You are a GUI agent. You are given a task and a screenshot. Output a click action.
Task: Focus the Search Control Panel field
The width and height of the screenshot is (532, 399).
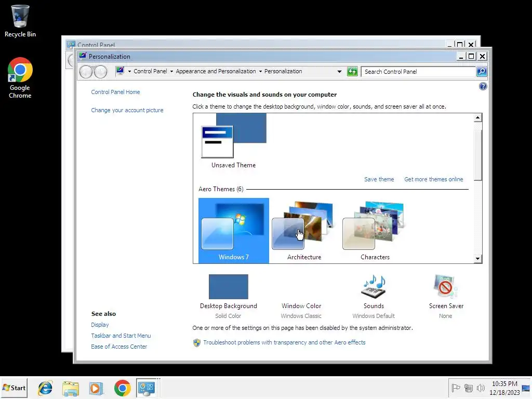tap(418, 72)
